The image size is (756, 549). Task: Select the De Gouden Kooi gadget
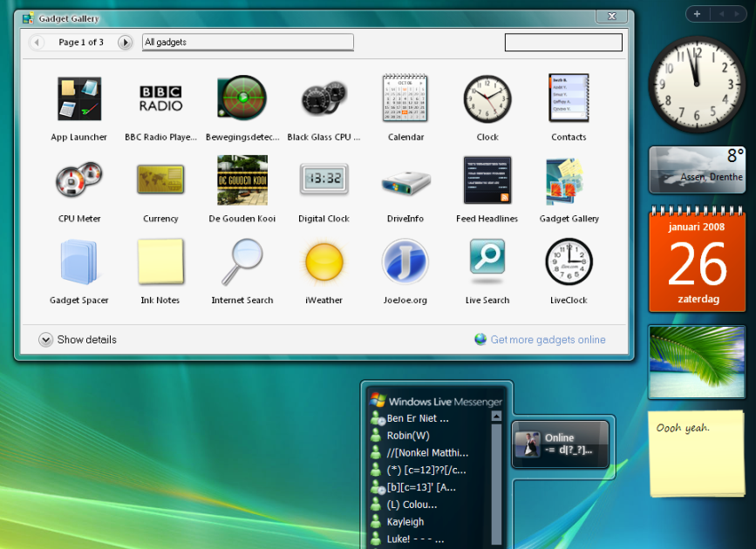coord(242,180)
